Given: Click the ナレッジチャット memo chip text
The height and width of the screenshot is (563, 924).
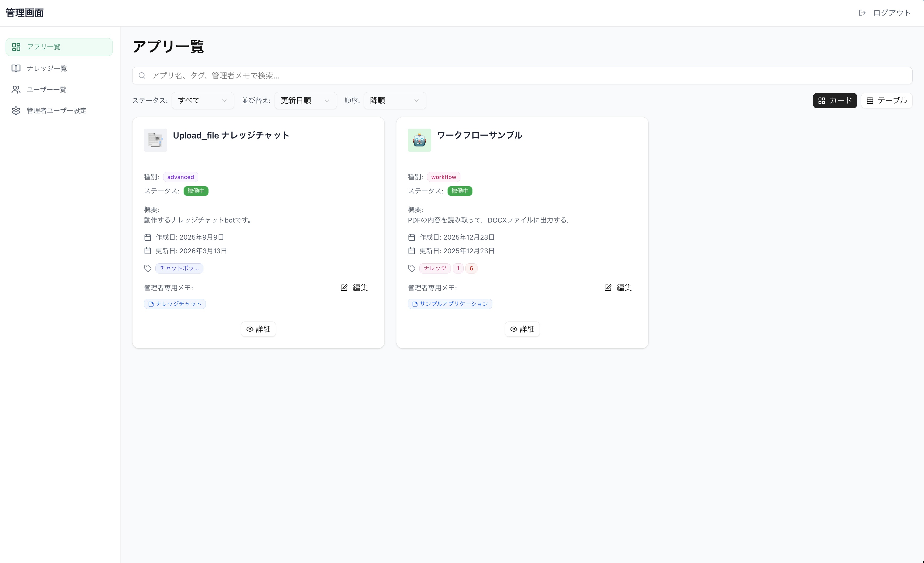Looking at the screenshot, I should tap(179, 304).
